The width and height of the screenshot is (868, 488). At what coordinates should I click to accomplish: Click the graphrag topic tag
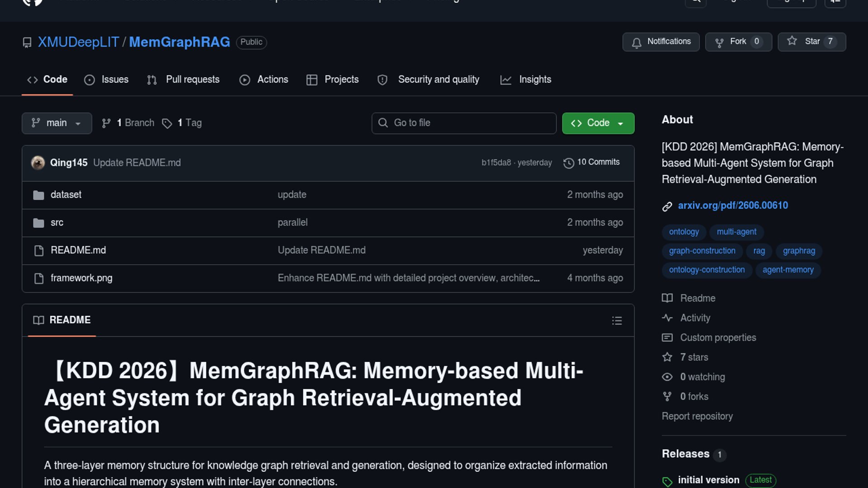point(799,251)
